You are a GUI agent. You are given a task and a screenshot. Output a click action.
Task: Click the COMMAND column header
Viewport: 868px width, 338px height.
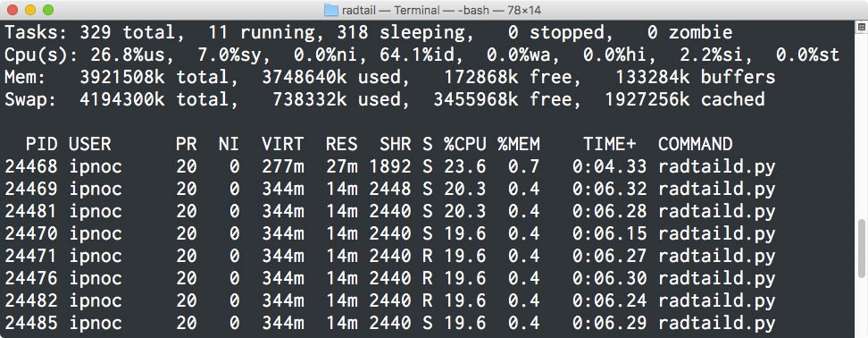tap(696, 144)
